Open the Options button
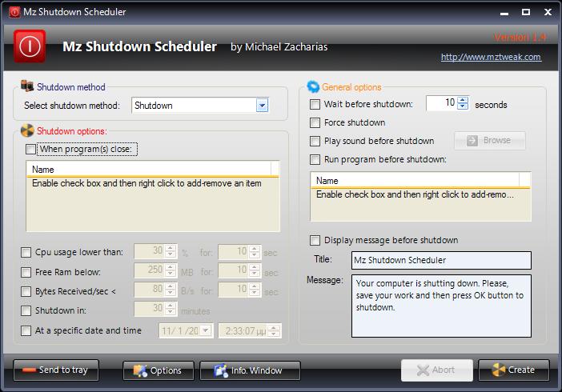562x392 pixels. (158, 370)
